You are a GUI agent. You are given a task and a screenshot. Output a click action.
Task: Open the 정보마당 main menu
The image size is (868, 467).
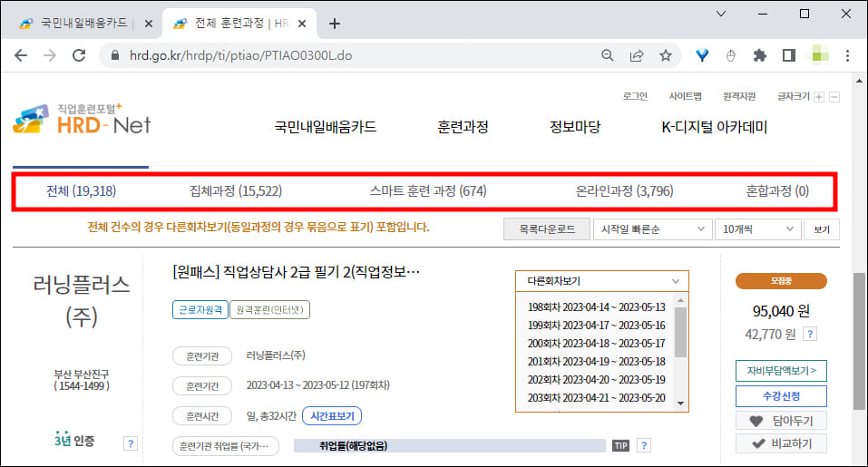[575, 127]
